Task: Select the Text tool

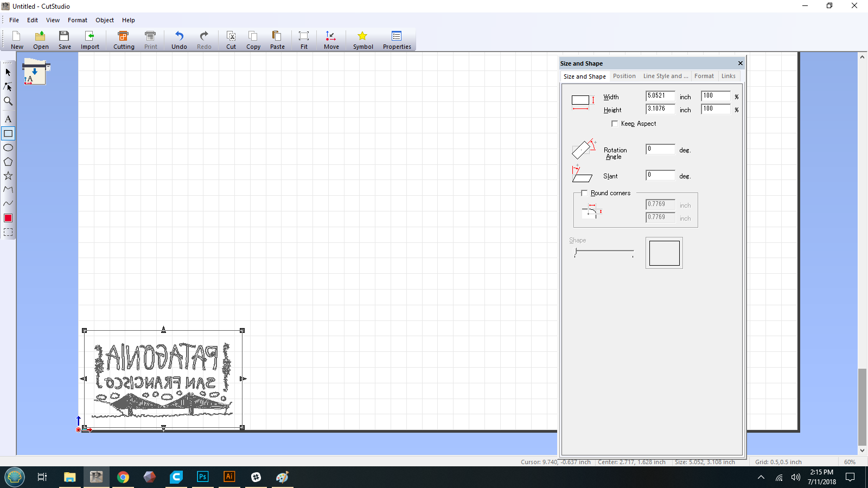Action: 8,119
